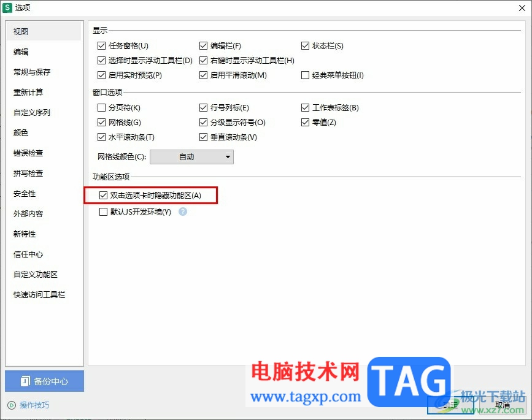The image size is (532, 420).
Task: Toggle 右键时显示浮动工具栏(H)
Action: click(x=203, y=60)
